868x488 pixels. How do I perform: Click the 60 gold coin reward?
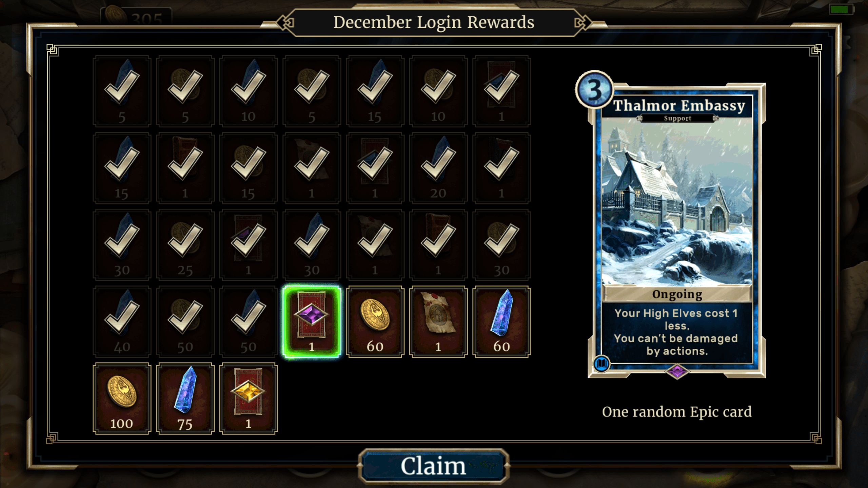375,322
